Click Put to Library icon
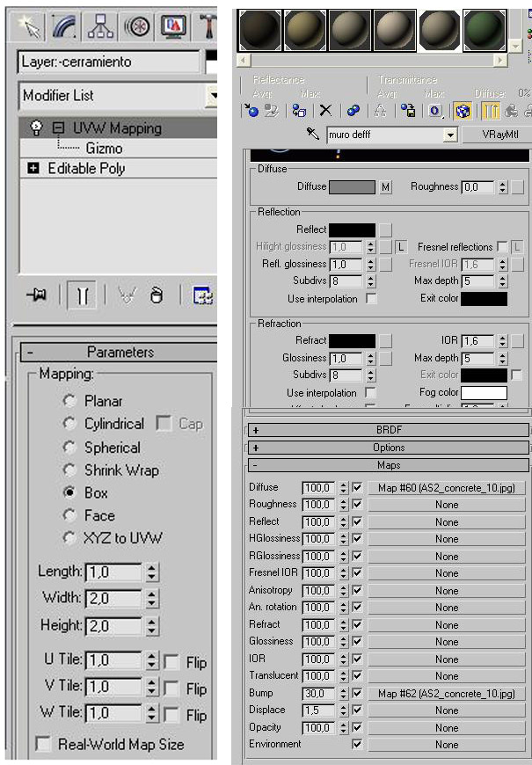The width and height of the screenshot is (532, 765). [408, 110]
